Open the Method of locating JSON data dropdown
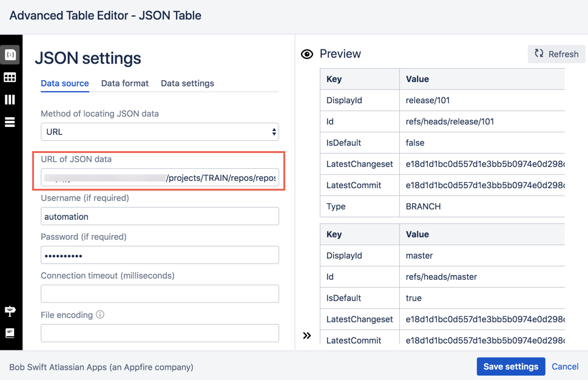 coord(160,132)
